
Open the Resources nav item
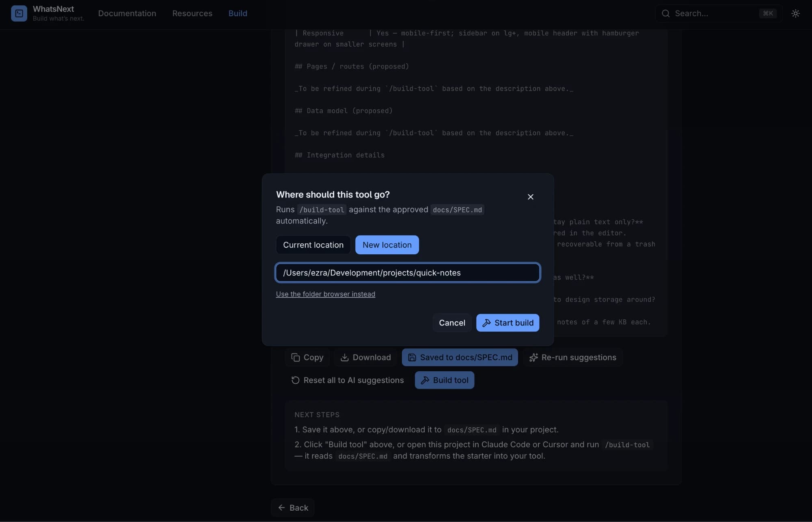tap(192, 13)
